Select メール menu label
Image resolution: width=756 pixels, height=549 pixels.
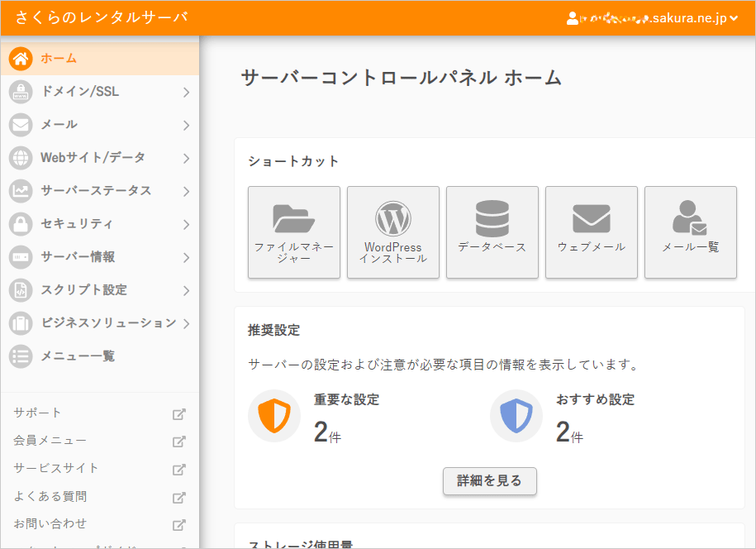click(59, 125)
